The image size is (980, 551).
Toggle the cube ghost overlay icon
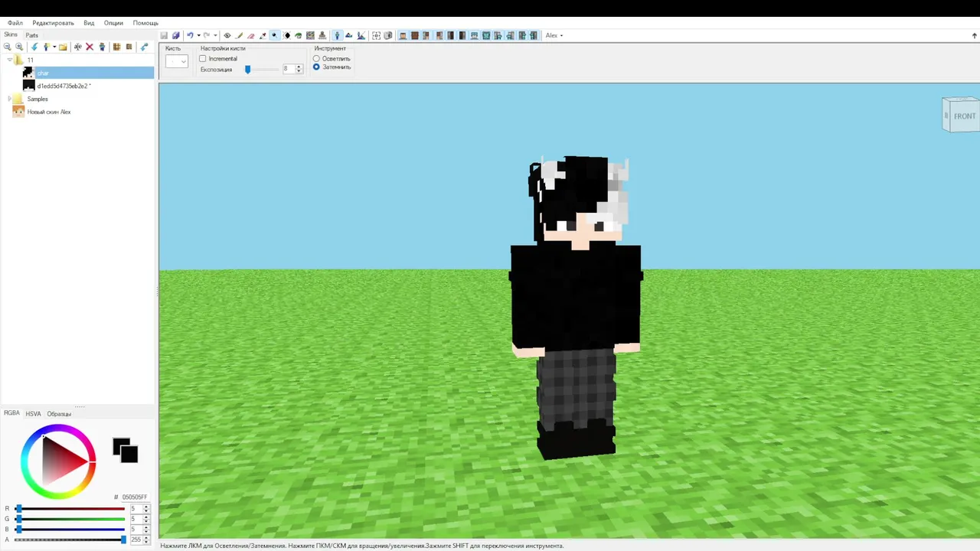pyautogui.click(x=388, y=35)
